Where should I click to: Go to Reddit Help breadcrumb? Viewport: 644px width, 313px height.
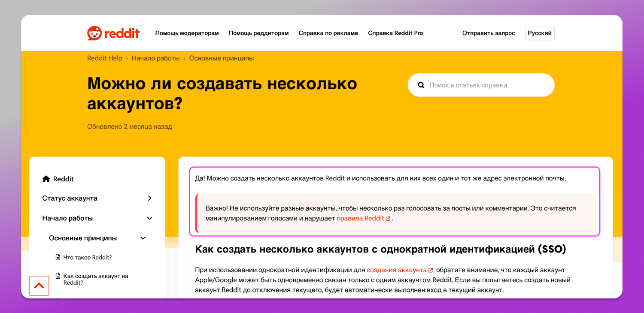coord(105,58)
